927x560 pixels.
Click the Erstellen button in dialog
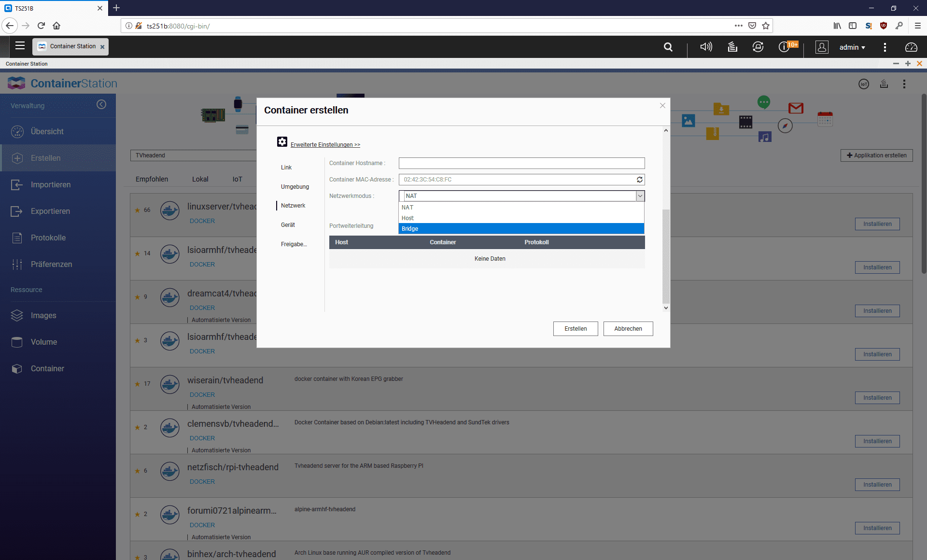click(x=576, y=329)
